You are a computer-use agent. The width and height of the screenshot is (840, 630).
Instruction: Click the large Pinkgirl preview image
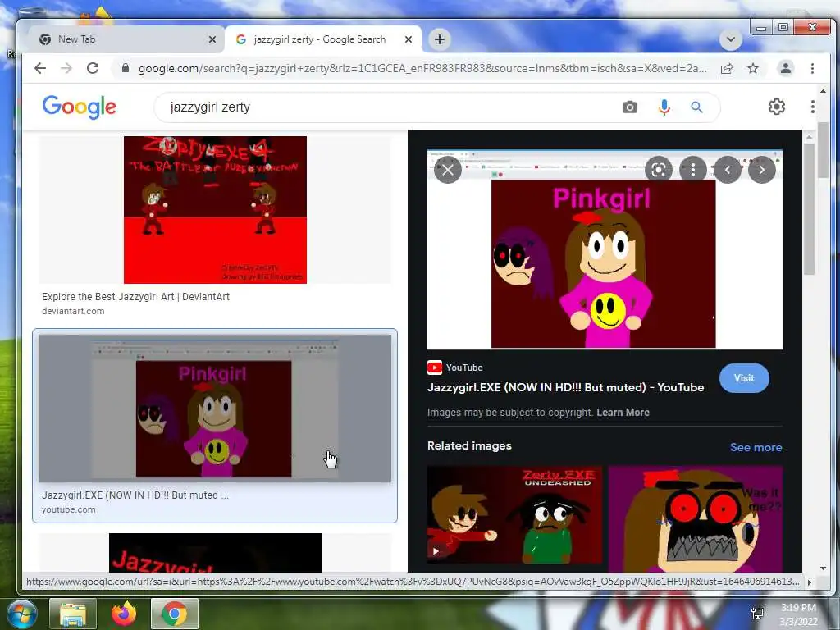[x=605, y=249]
